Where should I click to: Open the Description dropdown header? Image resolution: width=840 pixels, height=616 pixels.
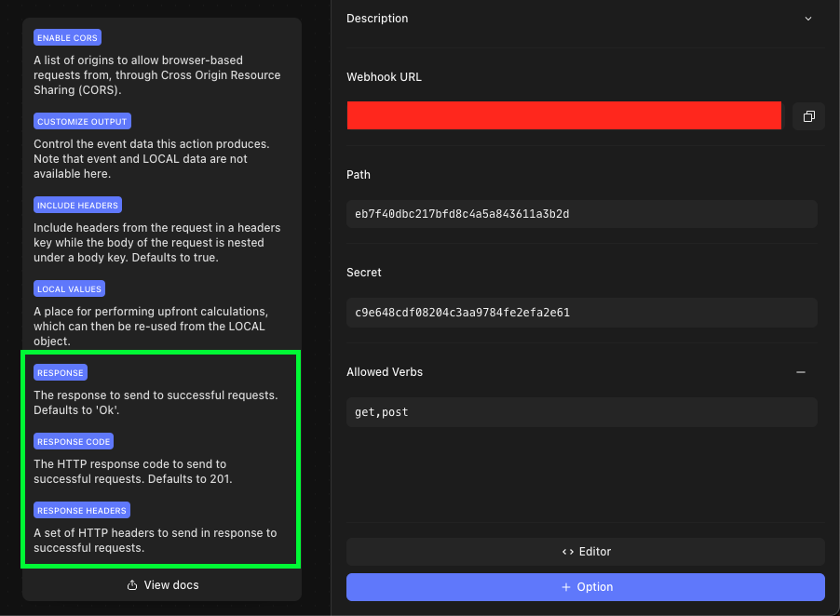point(582,19)
